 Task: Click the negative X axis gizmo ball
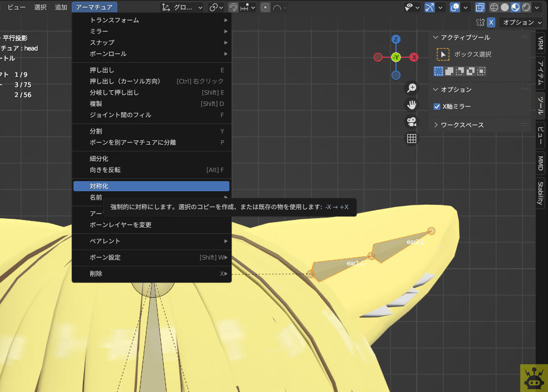[378, 57]
